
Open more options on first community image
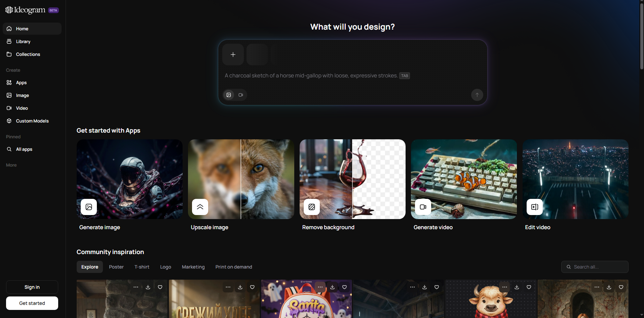pyautogui.click(x=136, y=287)
